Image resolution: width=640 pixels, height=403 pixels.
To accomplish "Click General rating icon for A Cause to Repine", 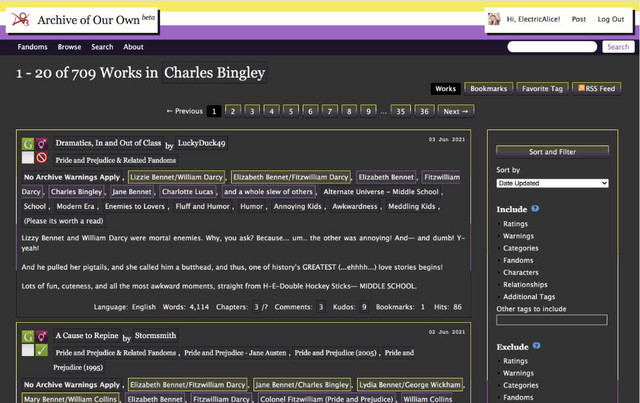I will coord(28,336).
